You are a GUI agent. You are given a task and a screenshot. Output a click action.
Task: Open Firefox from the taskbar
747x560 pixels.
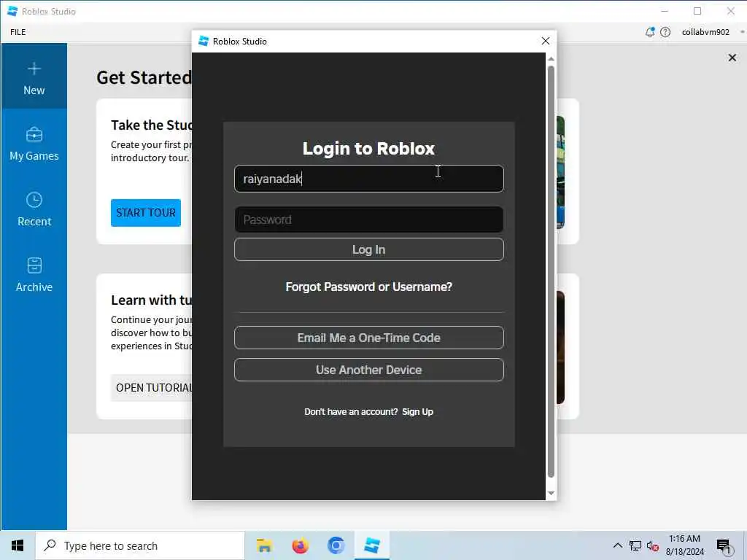click(300, 545)
